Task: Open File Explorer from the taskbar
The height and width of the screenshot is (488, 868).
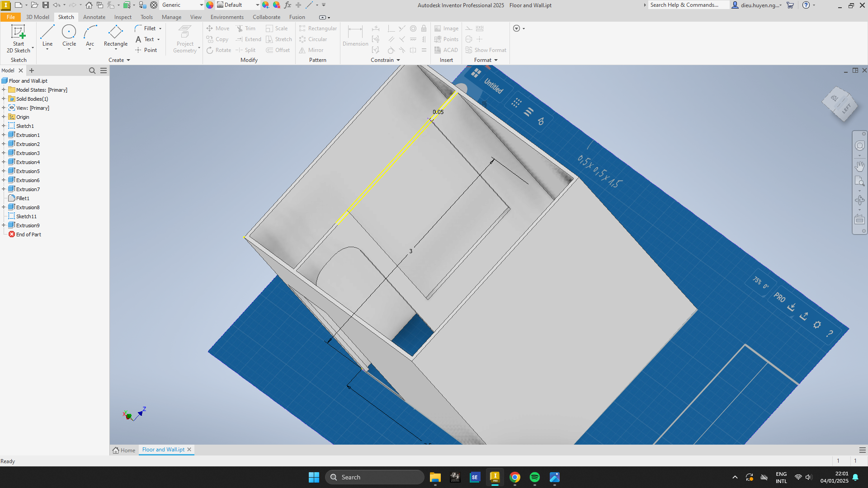Action: click(435, 477)
